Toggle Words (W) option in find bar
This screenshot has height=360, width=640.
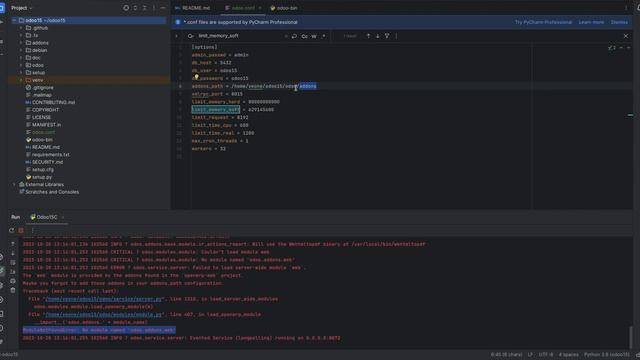tap(314, 36)
